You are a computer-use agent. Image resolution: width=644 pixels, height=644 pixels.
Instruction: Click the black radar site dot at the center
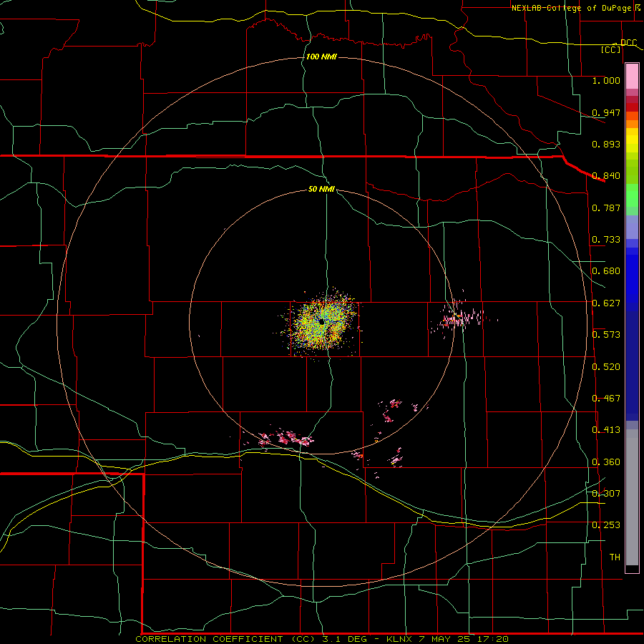point(321,322)
